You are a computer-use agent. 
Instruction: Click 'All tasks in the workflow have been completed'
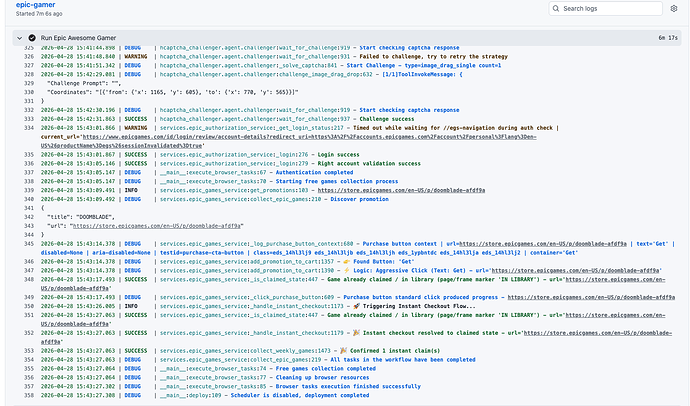[403, 359]
